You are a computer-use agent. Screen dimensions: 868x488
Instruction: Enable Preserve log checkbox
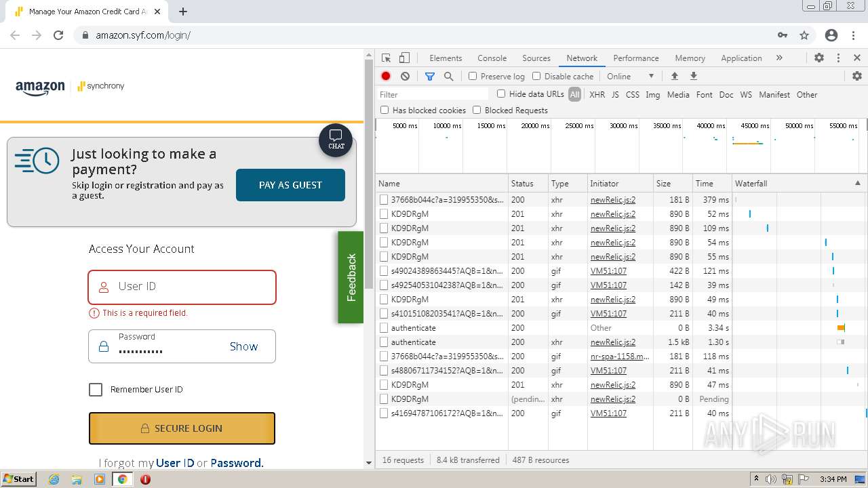pos(473,76)
